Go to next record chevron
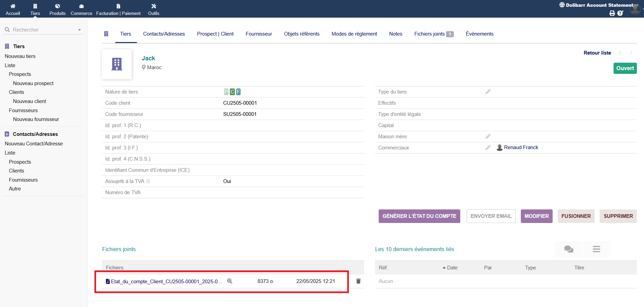Viewport: 644px width, 307px height. (631, 53)
